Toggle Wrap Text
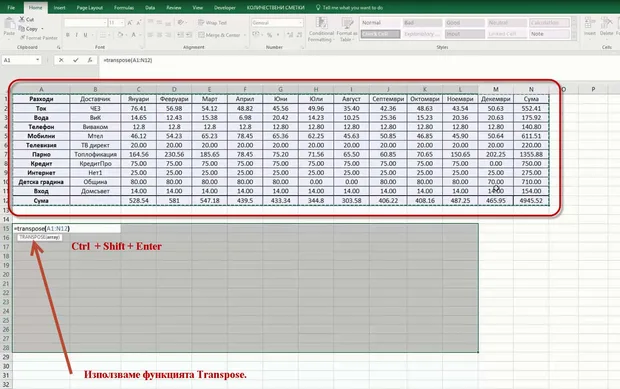The width and height of the screenshot is (620, 389). [x=212, y=23]
